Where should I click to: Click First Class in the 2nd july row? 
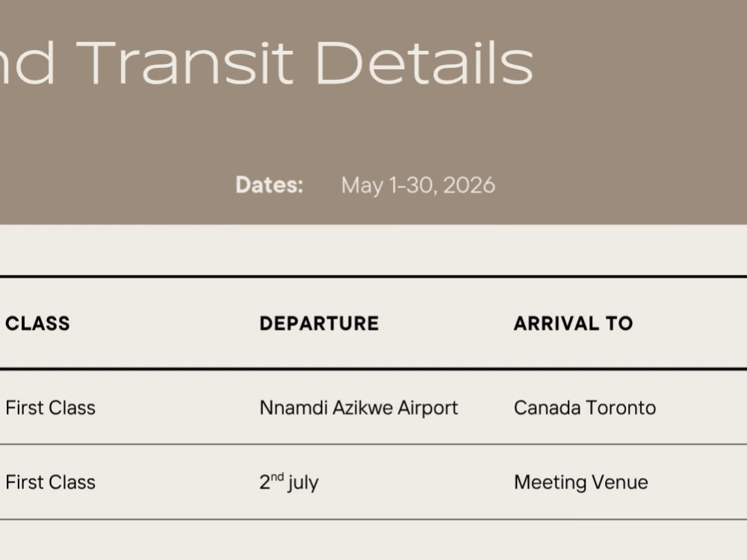[x=51, y=482]
